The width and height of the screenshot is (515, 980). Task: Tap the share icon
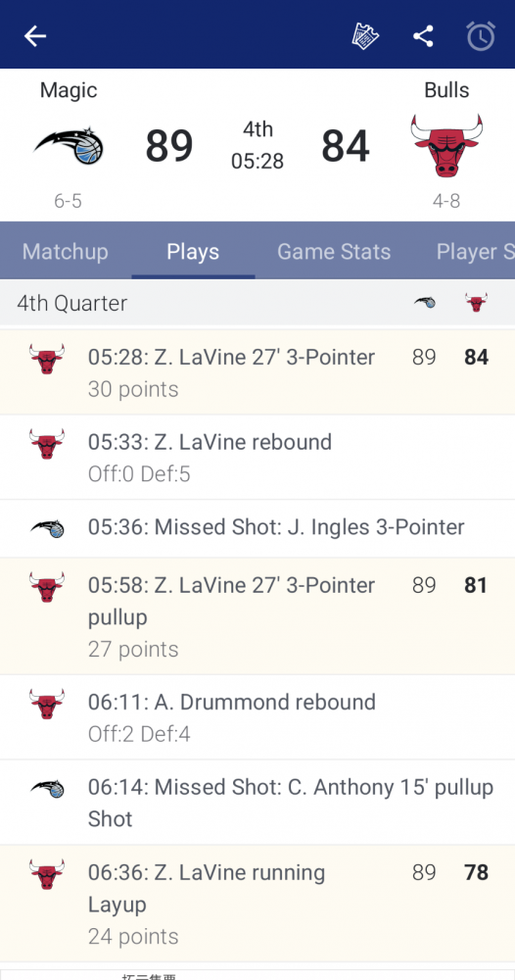[x=423, y=36]
